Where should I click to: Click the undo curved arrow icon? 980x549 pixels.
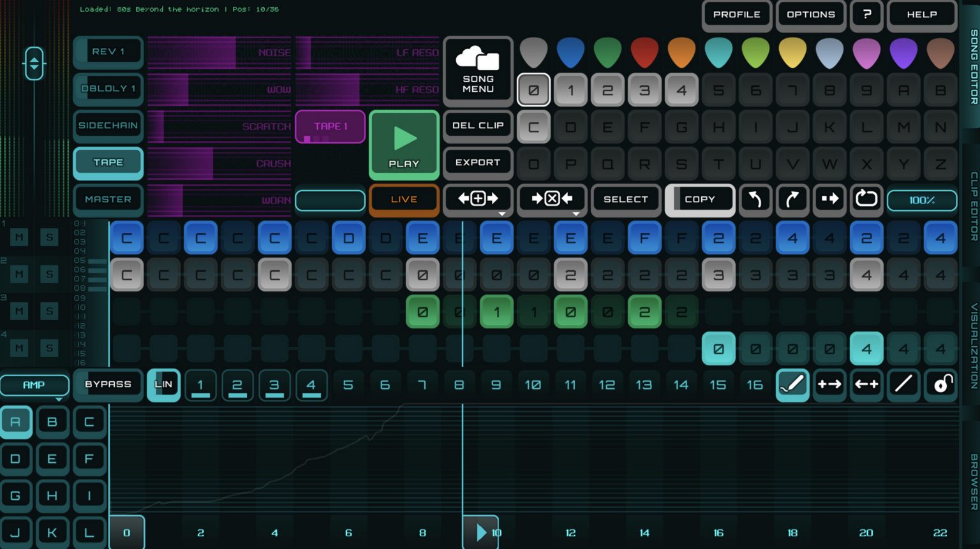tap(755, 200)
